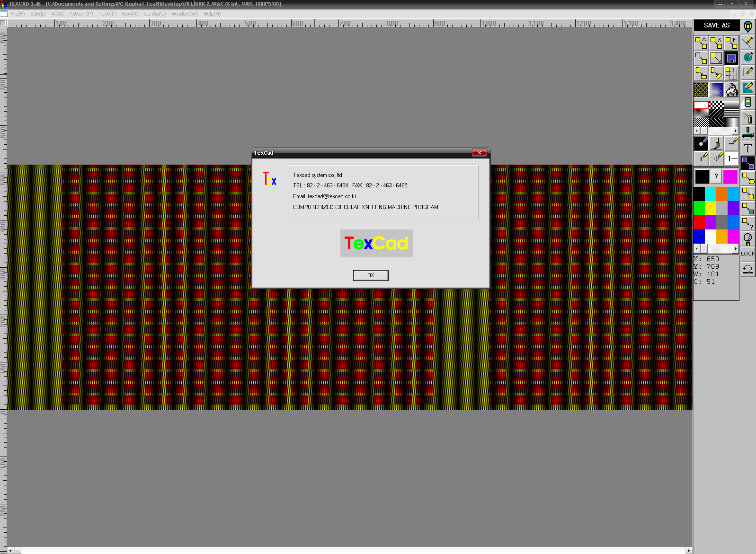Image resolution: width=756 pixels, height=554 pixels.
Task: Open the Help(H) menu
Action: [x=212, y=14]
